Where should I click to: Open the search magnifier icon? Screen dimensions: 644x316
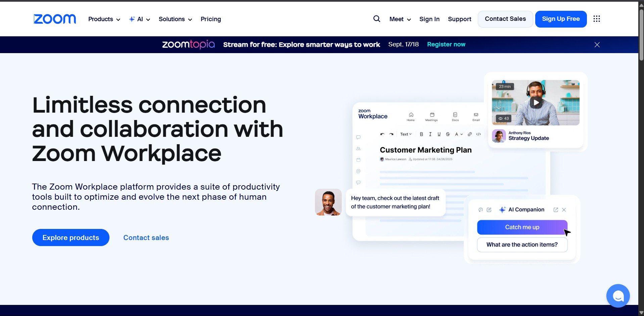tap(377, 19)
